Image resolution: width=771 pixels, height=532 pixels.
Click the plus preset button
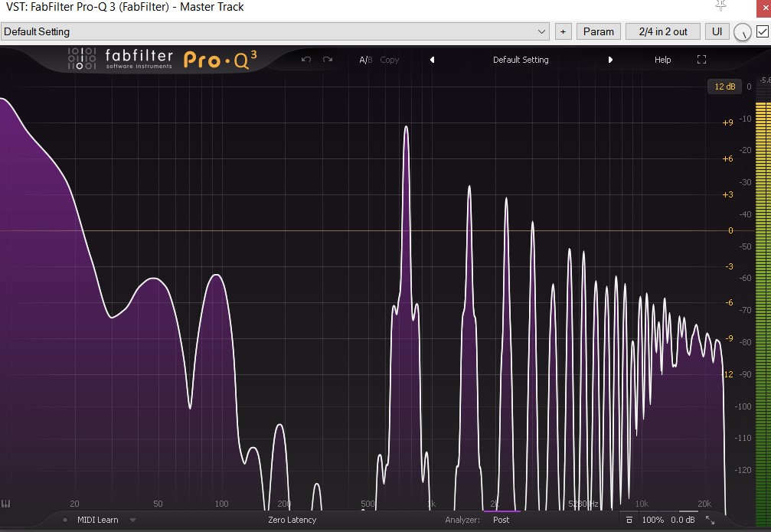(x=563, y=31)
